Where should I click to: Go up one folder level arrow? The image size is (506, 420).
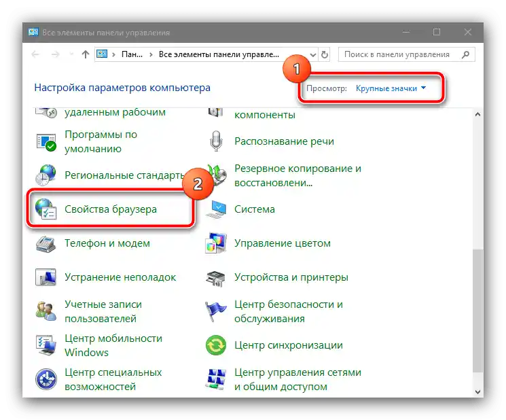click(85, 54)
